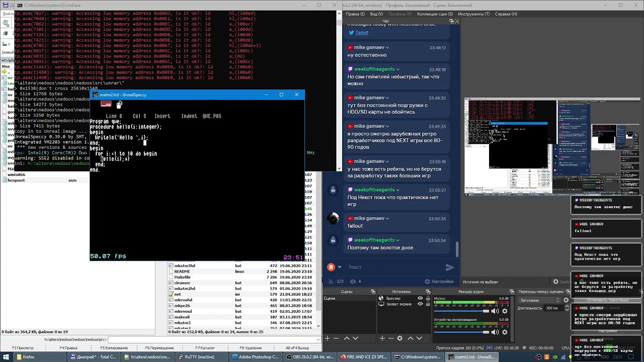Toggle visibility of Захват экрана source
Viewport: 644px width, 362px height.
pos(420,304)
